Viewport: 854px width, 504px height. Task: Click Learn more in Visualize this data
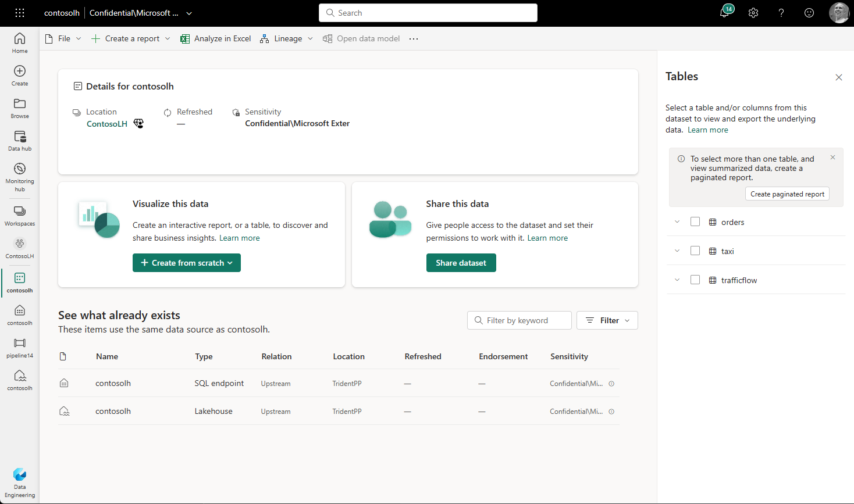(x=240, y=238)
